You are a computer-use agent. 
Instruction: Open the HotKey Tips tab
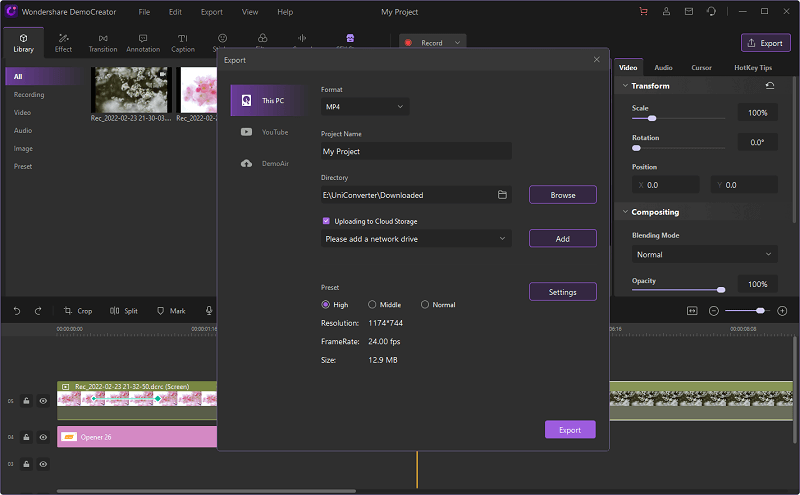coord(753,67)
